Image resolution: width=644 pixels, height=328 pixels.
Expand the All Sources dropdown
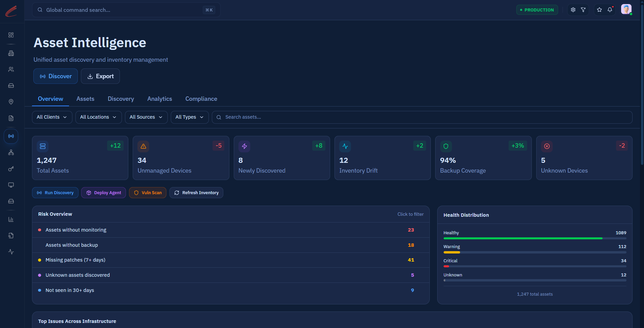tap(146, 117)
